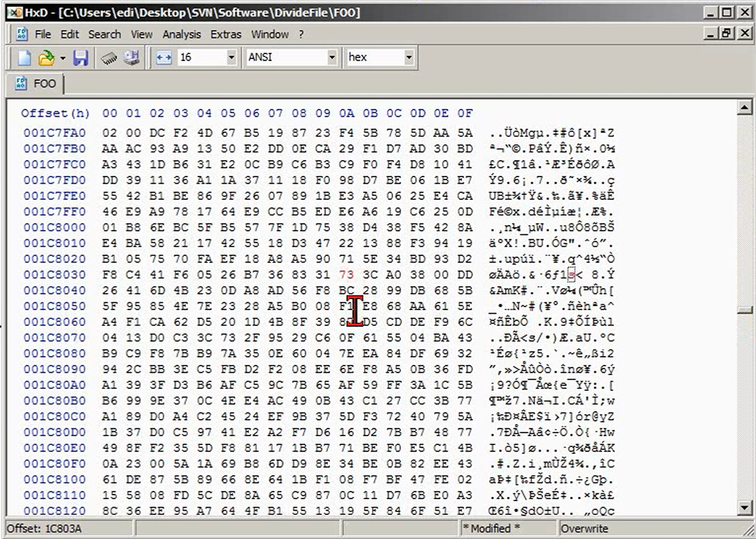Restore the inner FOO document window
Image resolution: width=756 pixels, height=539 pixels.
click(727, 34)
